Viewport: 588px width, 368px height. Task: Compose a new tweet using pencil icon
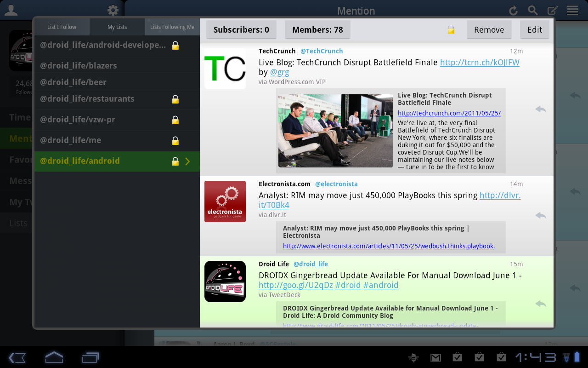(552, 11)
